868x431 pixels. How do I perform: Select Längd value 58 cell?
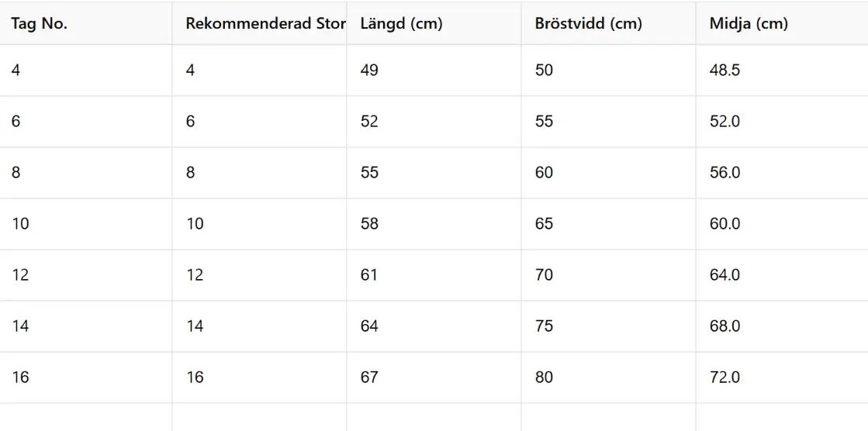(369, 223)
